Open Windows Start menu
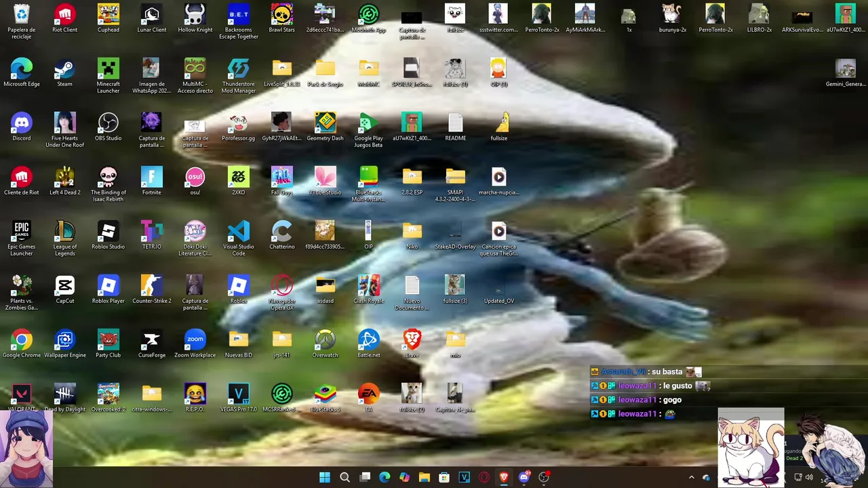This screenshot has height=488, width=868. [325, 477]
